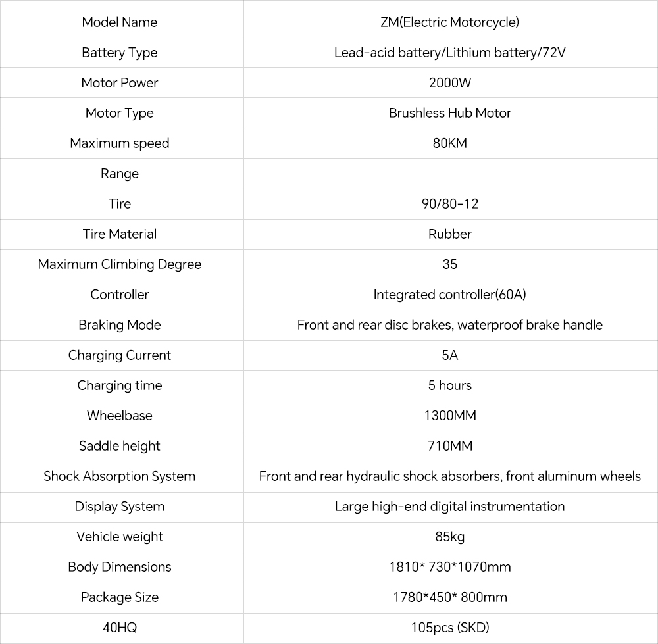Click the Battery Type row label
The image size is (658, 644).
click(120, 53)
